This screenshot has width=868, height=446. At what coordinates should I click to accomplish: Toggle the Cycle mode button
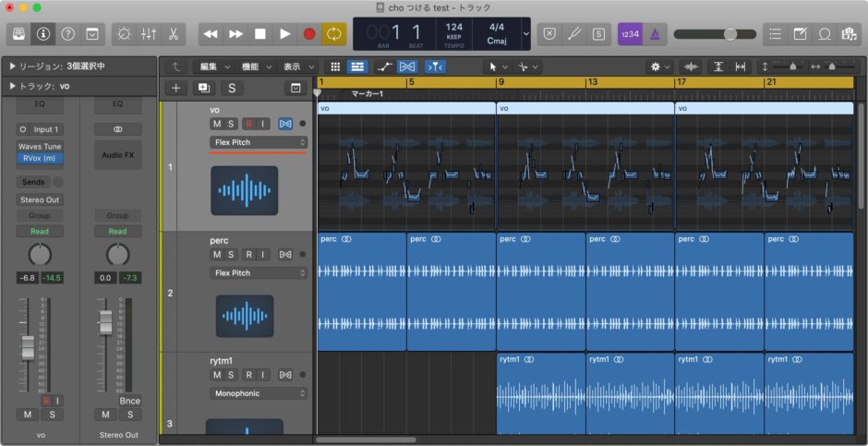tap(333, 34)
